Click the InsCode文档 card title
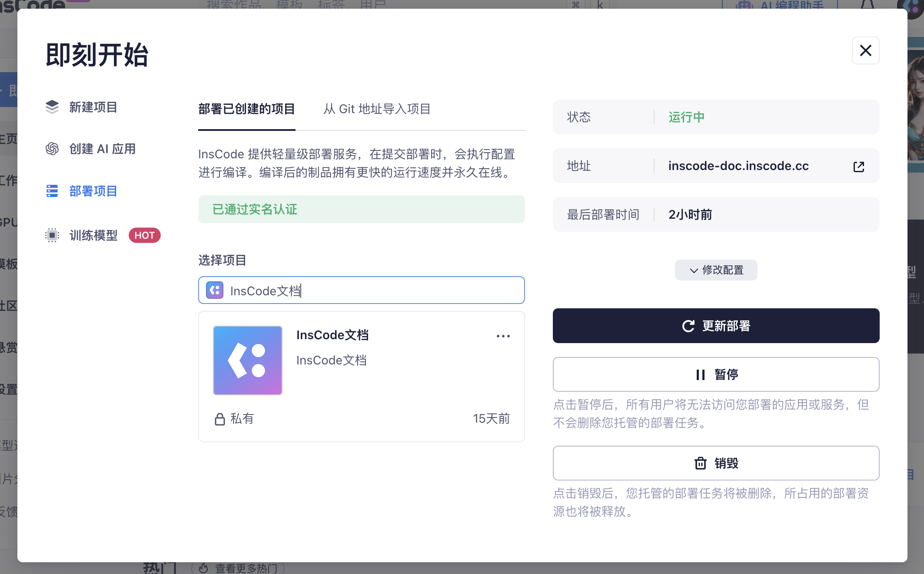This screenshot has width=924, height=574. 332,335
